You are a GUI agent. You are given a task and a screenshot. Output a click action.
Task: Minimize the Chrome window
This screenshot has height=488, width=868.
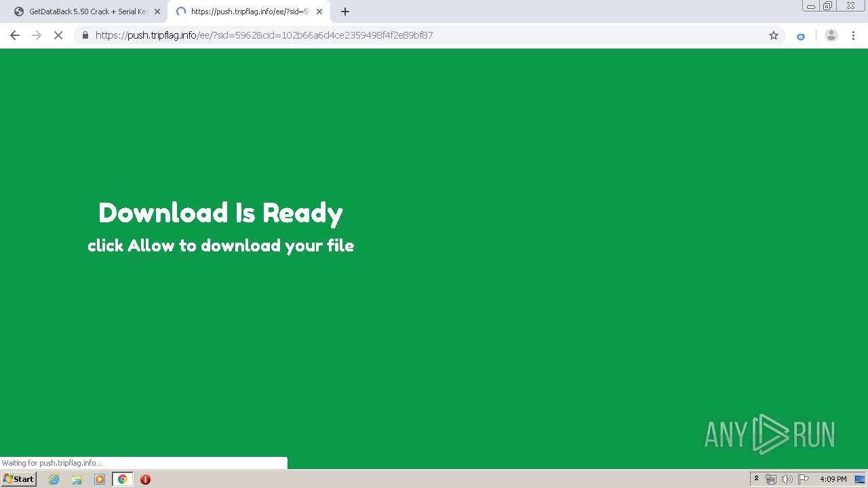point(811,6)
